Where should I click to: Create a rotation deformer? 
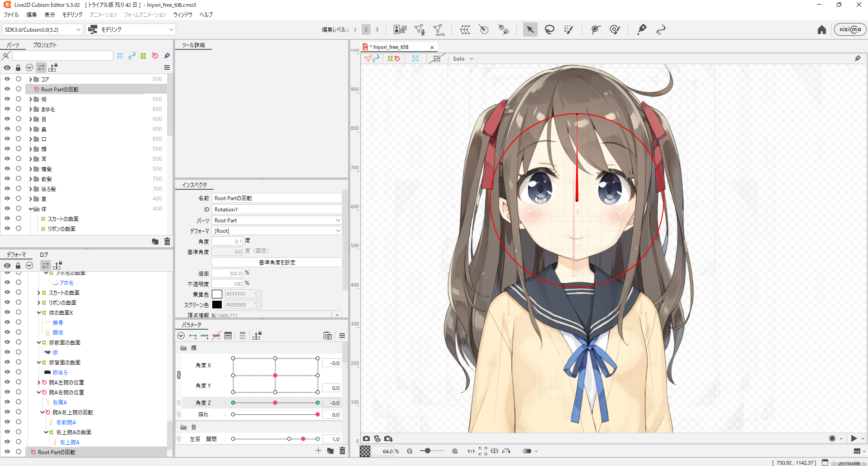point(484,30)
